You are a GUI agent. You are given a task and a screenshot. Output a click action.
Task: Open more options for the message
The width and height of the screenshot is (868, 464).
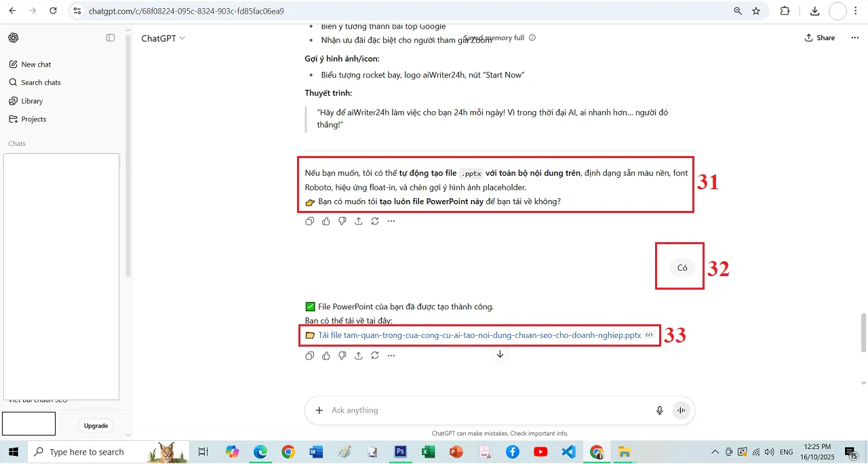tap(391, 355)
